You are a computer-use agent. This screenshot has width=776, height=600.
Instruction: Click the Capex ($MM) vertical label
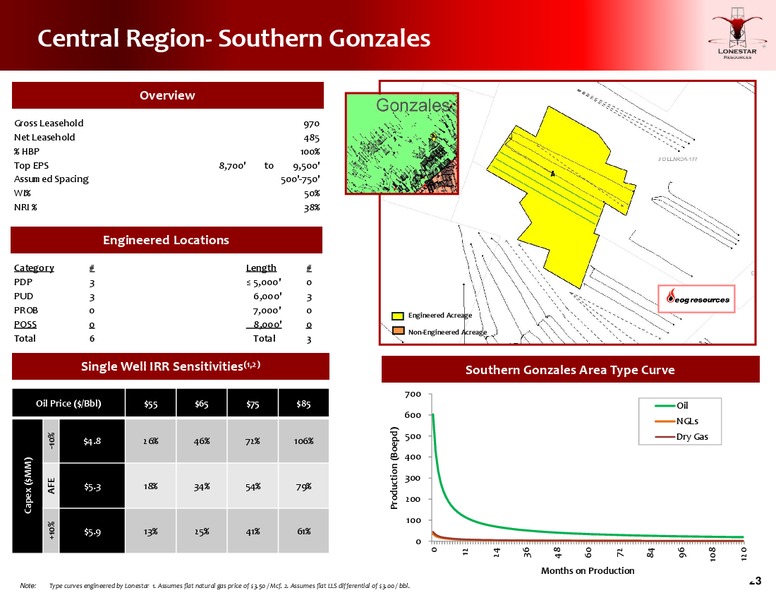click(28, 486)
